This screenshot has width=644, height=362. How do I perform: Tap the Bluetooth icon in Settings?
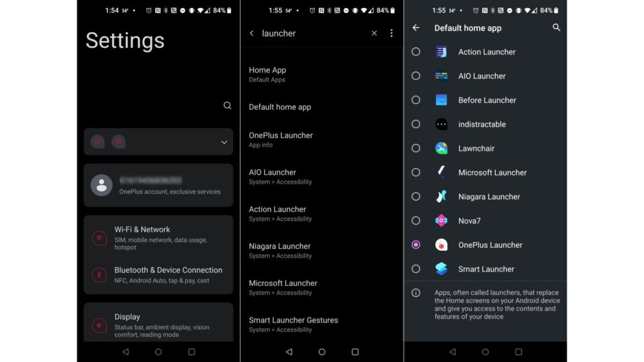99,275
